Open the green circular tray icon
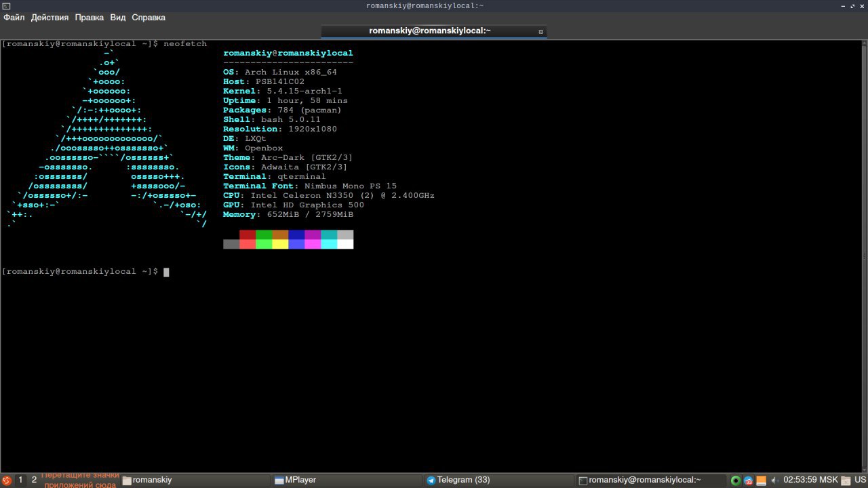 click(x=736, y=481)
